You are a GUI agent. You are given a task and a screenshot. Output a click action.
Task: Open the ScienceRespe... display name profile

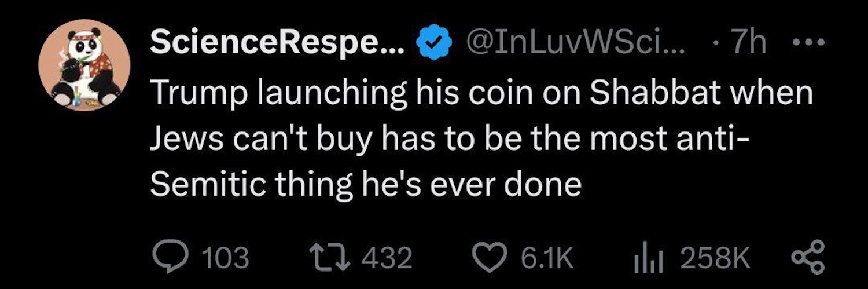click(x=277, y=43)
